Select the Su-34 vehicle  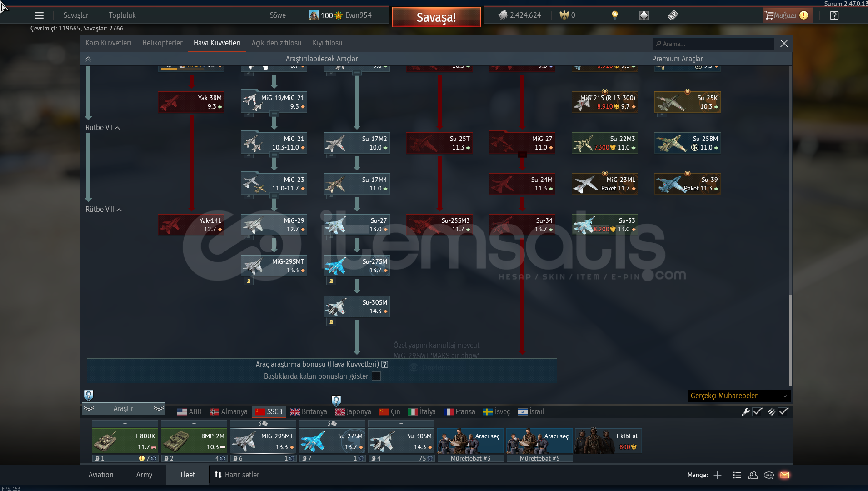(x=522, y=225)
